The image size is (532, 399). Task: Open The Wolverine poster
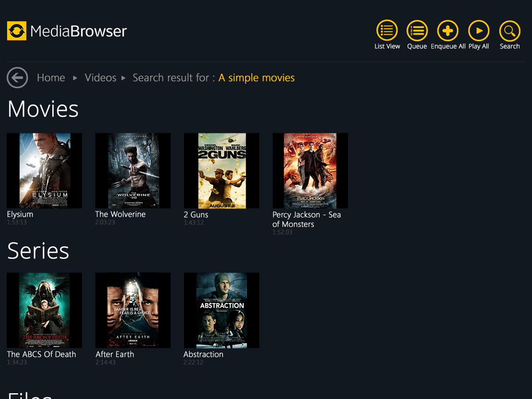pos(133,171)
